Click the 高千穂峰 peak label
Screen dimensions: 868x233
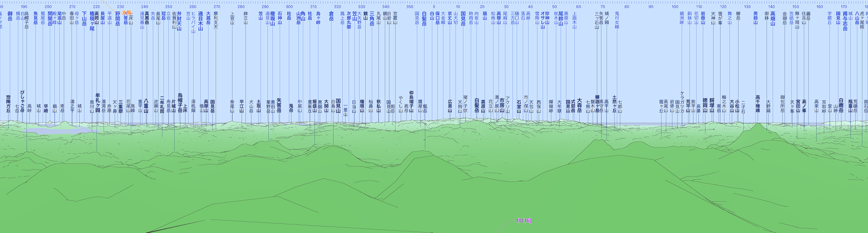758,104
